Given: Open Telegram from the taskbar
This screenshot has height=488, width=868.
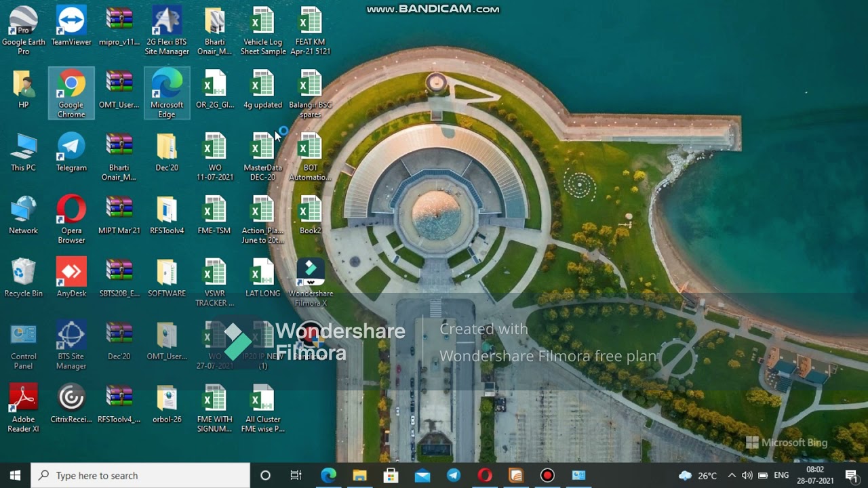Looking at the screenshot, I should pyautogui.click(x=453, y=475).
